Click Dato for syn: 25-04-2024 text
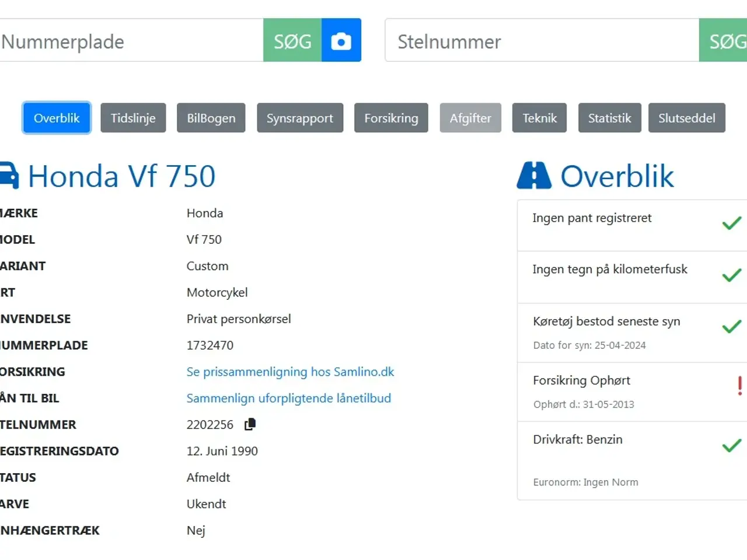747x560 pixels. click(589, 345)
